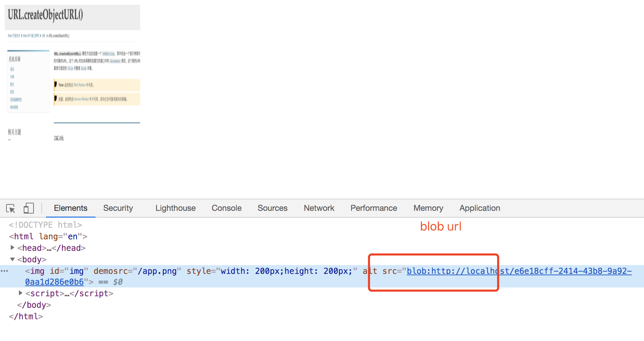644x341 pixels.
Task: Click the rendered page image thumbnail
Action: 72,73
